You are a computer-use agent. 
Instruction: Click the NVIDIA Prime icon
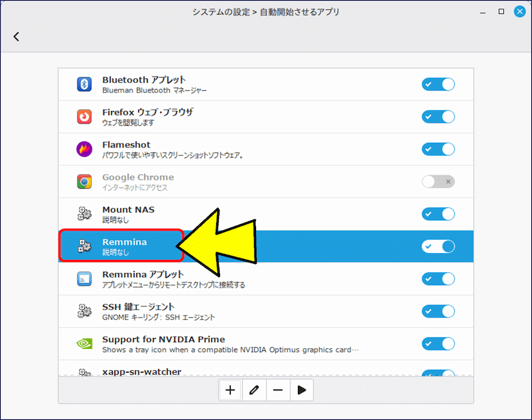tap(84, 344)
